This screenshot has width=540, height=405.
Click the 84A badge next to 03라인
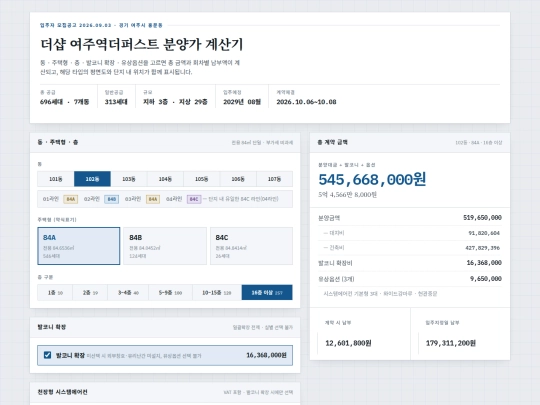[153, 199]
